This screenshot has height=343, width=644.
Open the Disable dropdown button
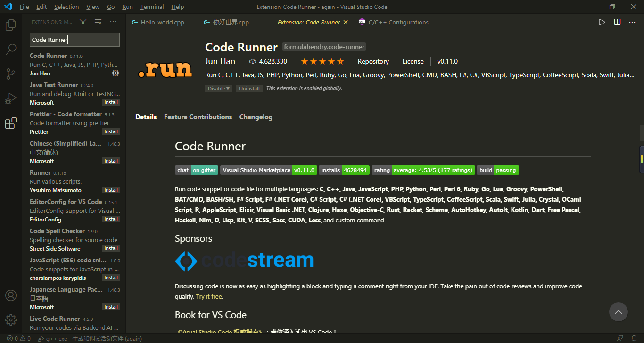coord(219,89)
